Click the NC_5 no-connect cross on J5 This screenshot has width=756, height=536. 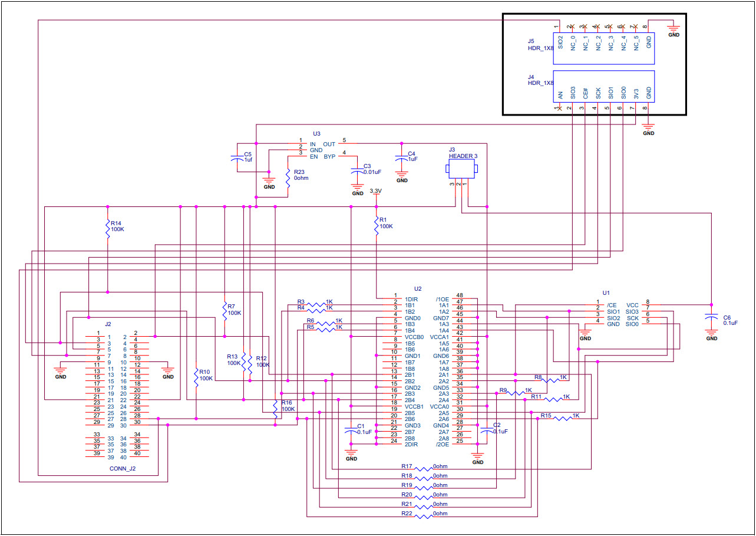pos(635,26)
